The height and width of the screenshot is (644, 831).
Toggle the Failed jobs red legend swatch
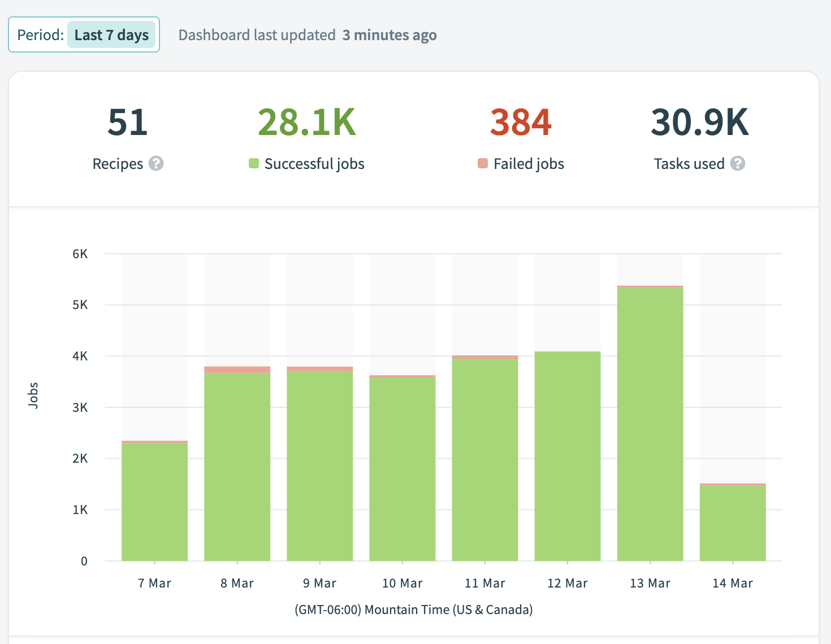click(483, 164)
